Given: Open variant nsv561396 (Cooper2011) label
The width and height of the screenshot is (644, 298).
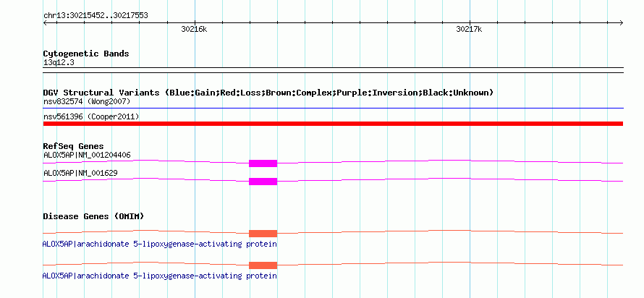Looking at the screenshot, I should tap(91, 117).
